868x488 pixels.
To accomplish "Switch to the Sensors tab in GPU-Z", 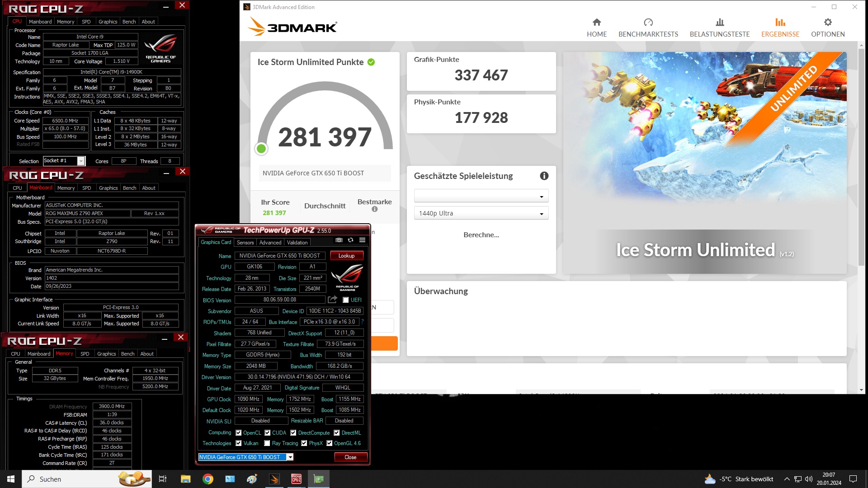I will [x=245, y=243].
